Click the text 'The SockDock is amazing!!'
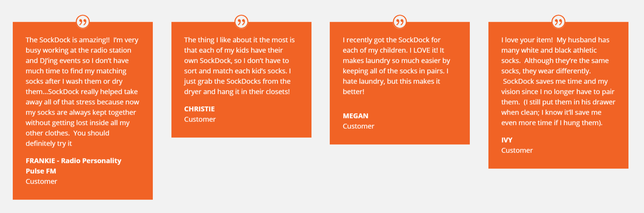 [x=68, y=40]
